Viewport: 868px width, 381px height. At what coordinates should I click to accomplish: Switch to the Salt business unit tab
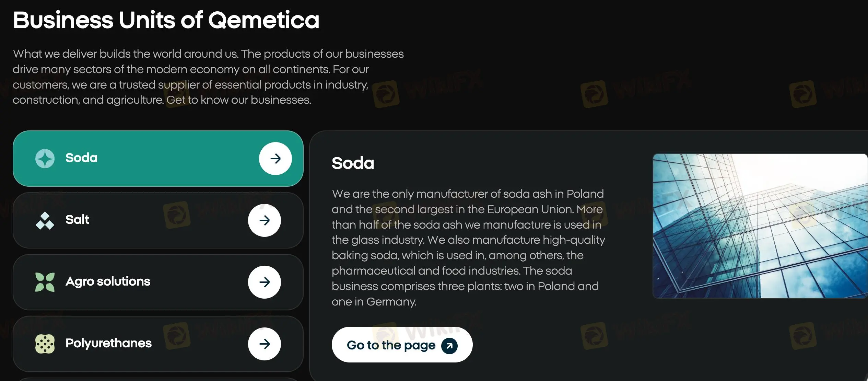pos(77,220)
